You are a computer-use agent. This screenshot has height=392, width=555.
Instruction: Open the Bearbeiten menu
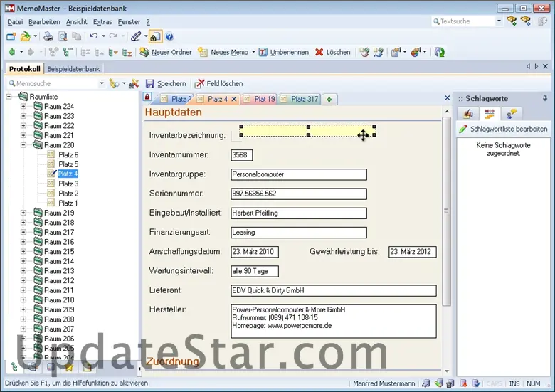(44, 22)
